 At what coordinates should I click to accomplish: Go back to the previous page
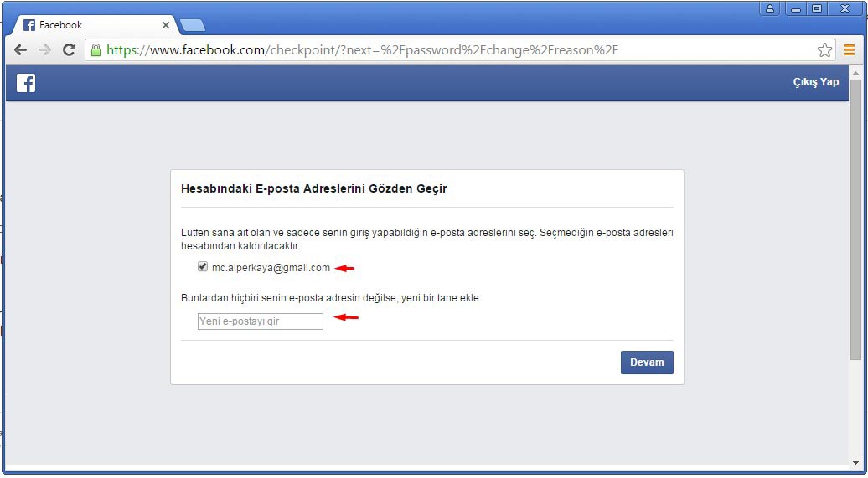click(20, 50)
